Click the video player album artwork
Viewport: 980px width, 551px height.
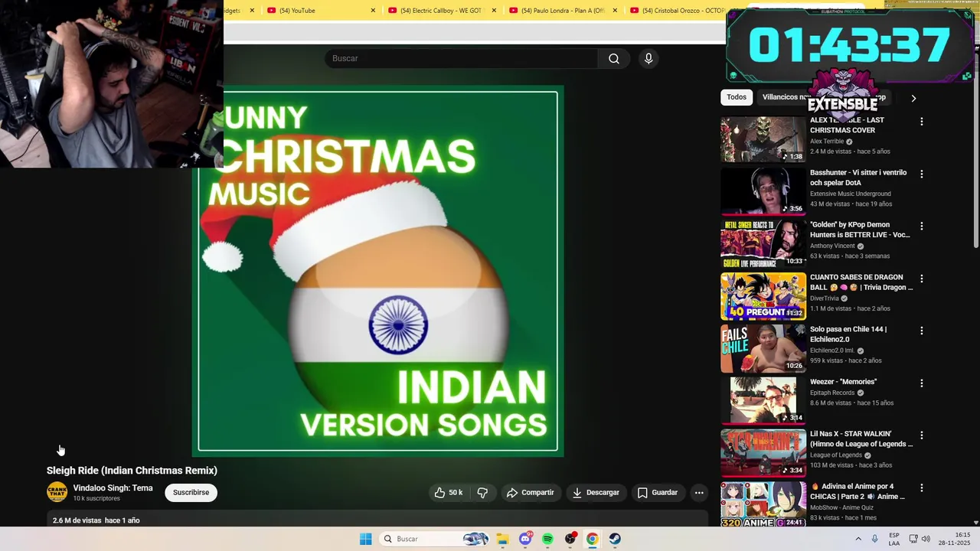377,272
